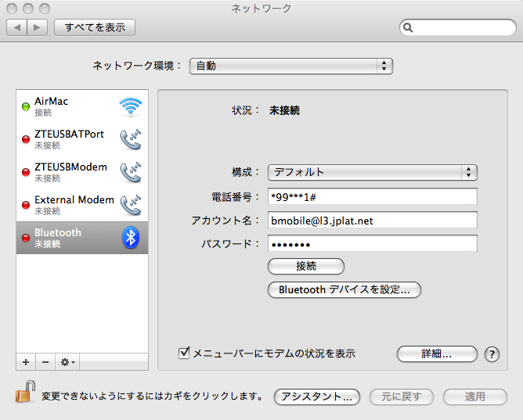Click the green status dot for AirMac
Screen dimensions: 523x420
[x=26, y=106]
